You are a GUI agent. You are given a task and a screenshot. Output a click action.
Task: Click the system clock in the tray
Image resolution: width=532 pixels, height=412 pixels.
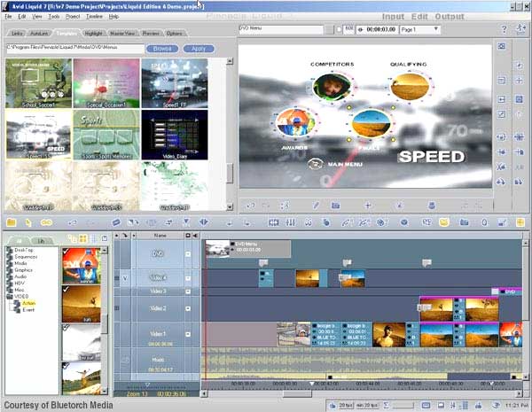point(515,405)
